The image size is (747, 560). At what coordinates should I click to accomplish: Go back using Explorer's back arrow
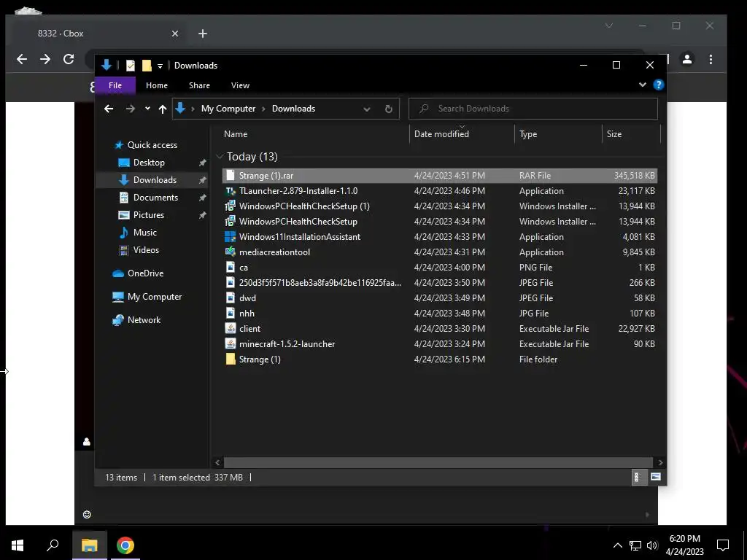(x=109, y=109)
